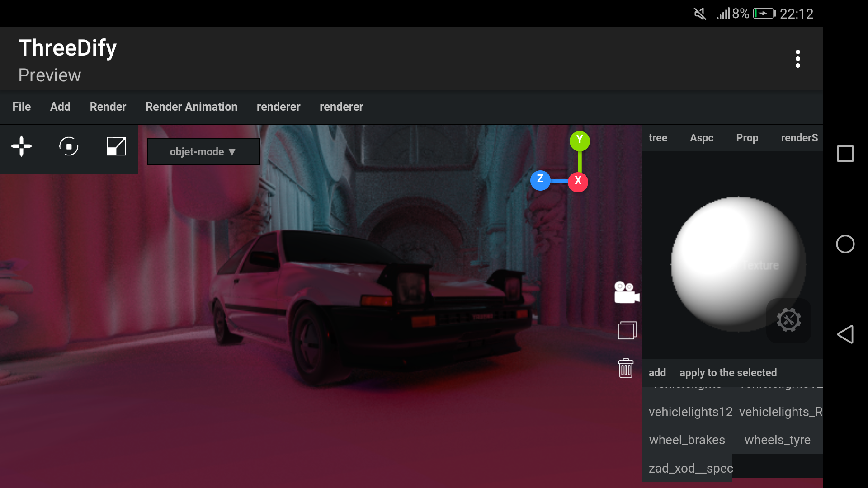Image resolution: width=868 pixels, height=488 pixels.
Task: Switch to the Prop tab
Action: (747, 138)
